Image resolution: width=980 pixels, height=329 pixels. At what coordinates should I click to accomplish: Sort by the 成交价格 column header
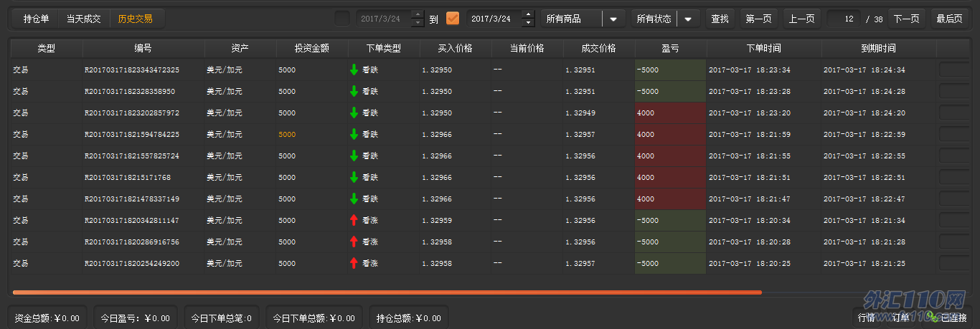[599, 49]
